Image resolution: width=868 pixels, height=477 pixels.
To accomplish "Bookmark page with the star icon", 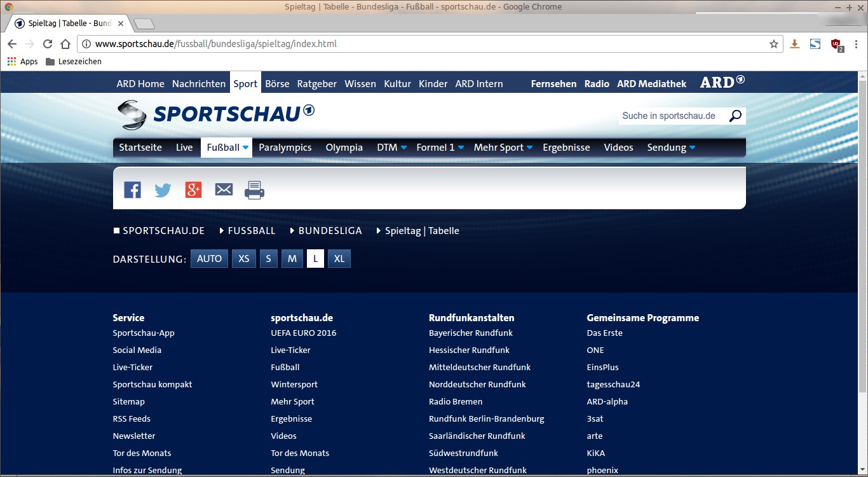I will click(773, 44).
